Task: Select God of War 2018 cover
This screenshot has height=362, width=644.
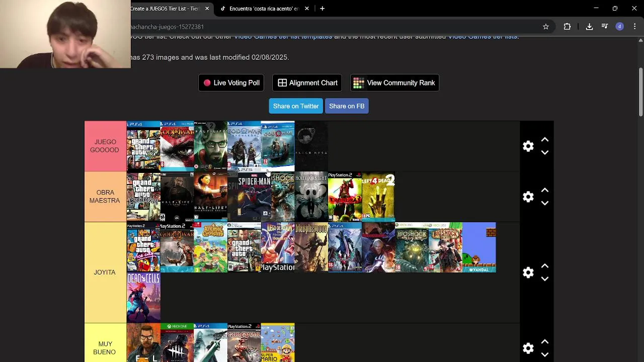Action: (278, 146)
